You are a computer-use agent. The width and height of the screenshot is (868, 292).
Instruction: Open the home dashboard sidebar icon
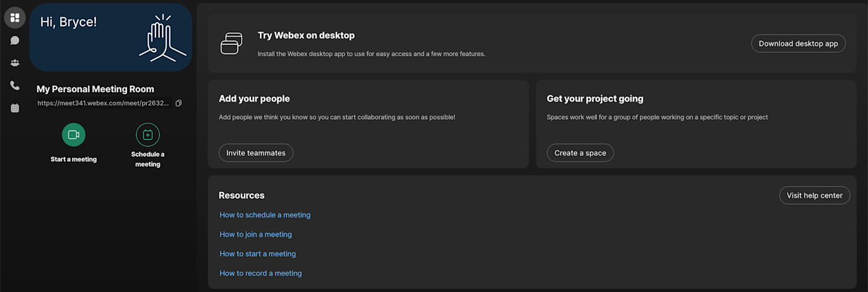[15, 17]
